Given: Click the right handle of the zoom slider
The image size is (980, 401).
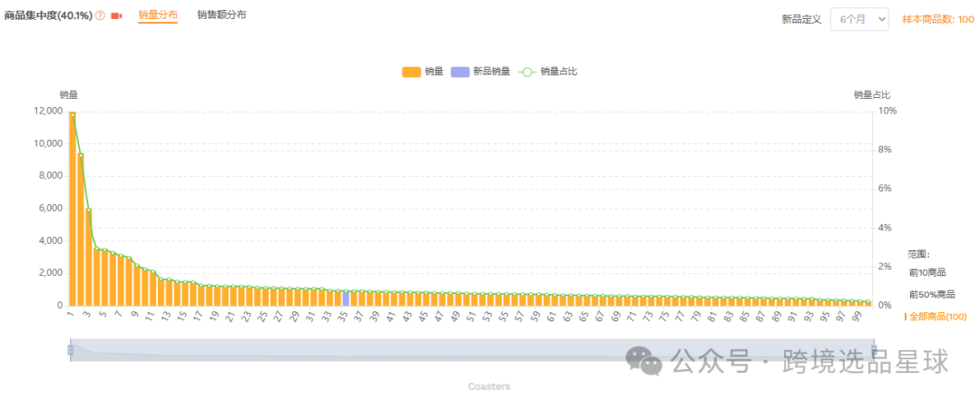Looking at the screenshot, I should click(x=874, y=350).
